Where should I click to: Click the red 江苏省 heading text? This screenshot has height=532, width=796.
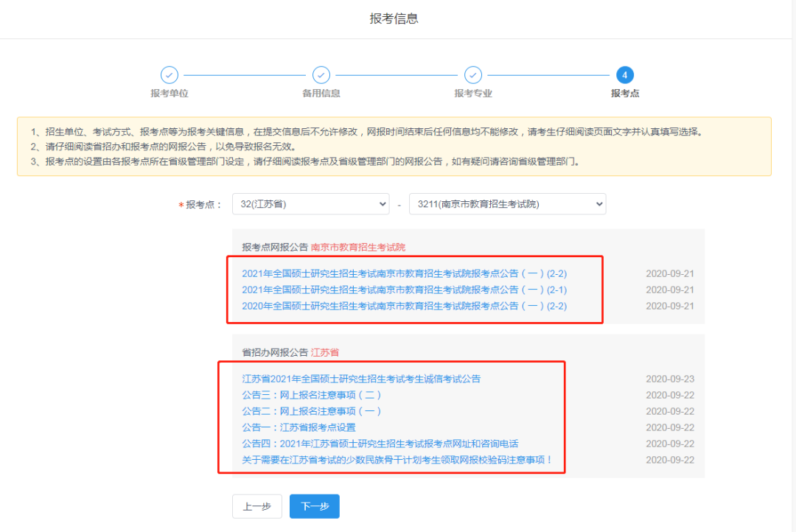click(x=325, y=352)
